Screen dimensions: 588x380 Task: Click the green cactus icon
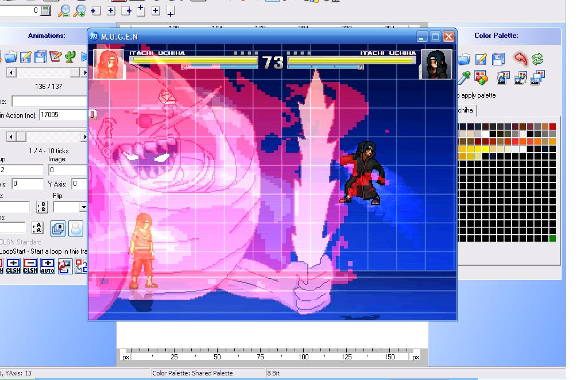pyautogui.click(x=70, y=57)
